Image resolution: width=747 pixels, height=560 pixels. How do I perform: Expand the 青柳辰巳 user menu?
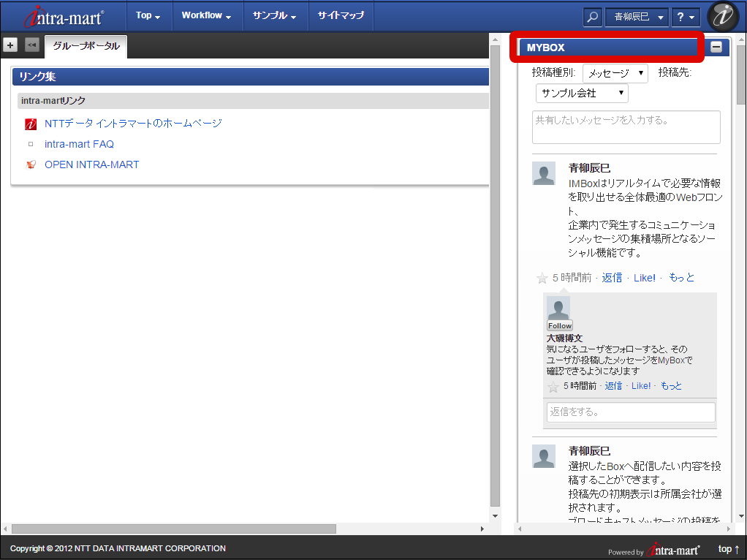point(637,17)
